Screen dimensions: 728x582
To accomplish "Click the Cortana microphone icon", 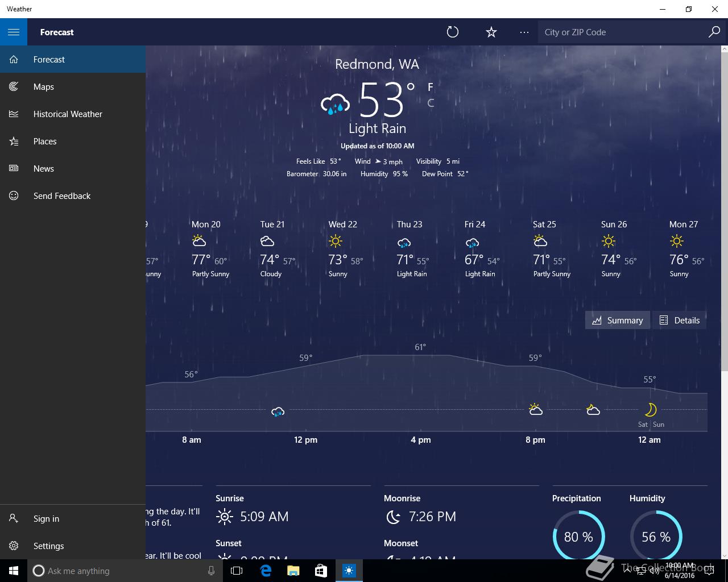I will coord(211,571).
